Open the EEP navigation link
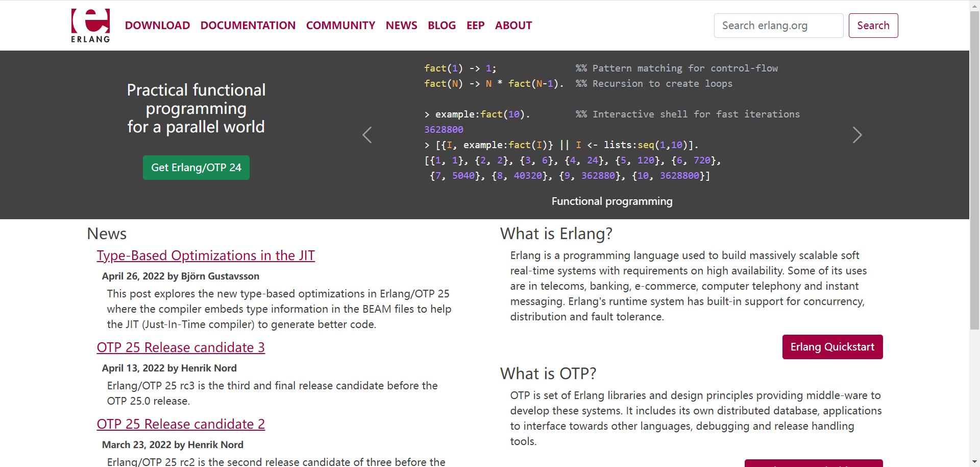 [475, 26]
